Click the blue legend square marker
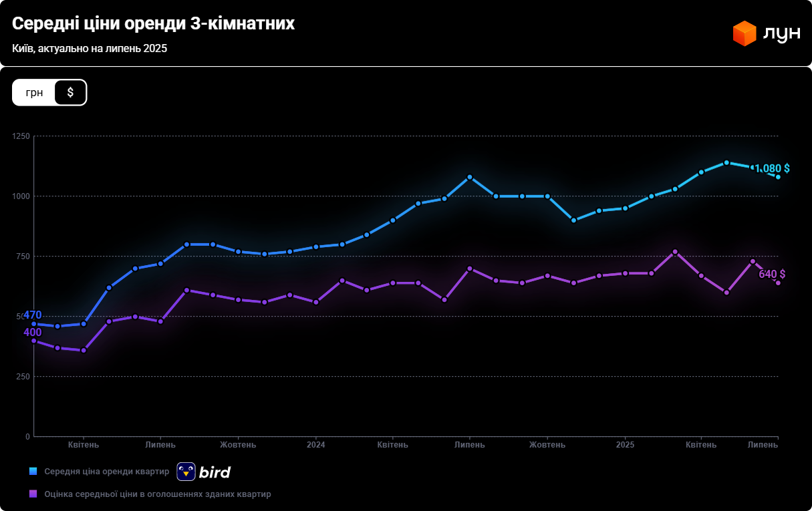This screenshot has width=812, height=511. click(33, 472)
